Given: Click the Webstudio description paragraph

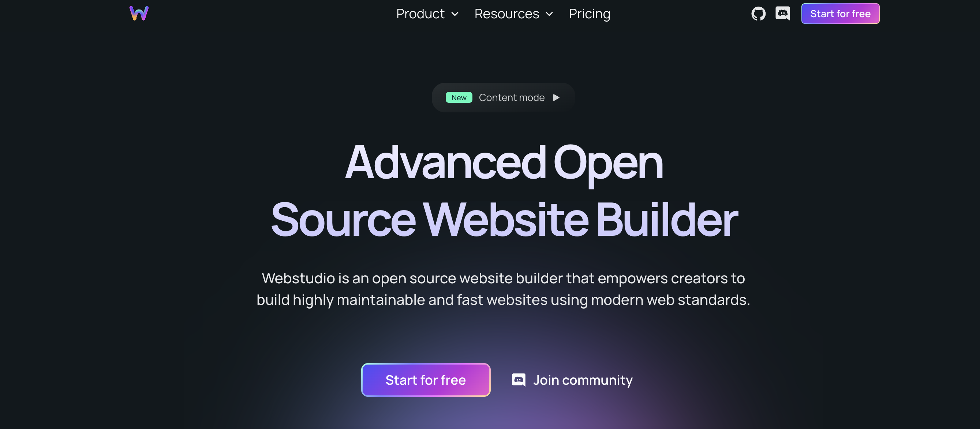Looking at the screenshot, I should click(503, 289).
